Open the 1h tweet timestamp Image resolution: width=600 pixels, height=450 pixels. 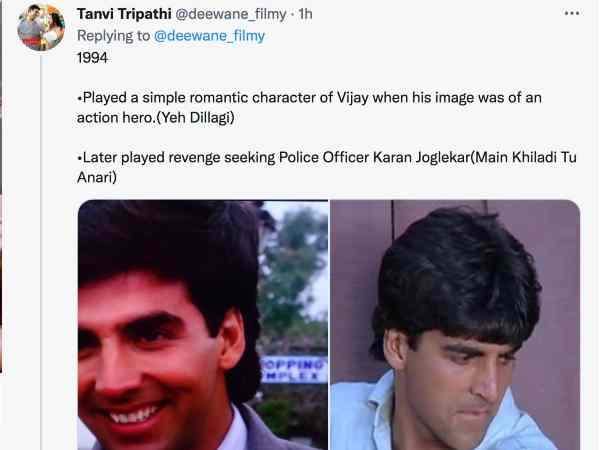pyautogui.click(x=305, y=14)
